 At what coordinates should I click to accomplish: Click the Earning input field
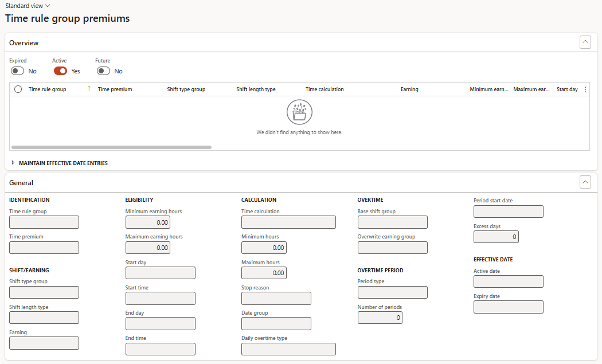point(44,343)
